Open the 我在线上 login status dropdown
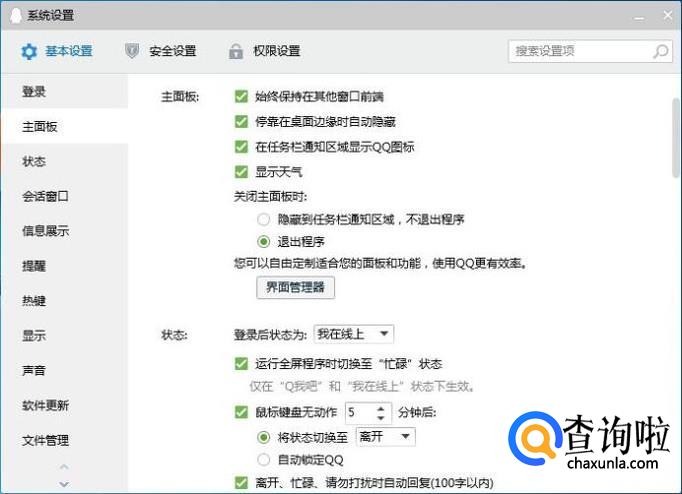Viewport: 682px width, 494px height. coord(354,333)
